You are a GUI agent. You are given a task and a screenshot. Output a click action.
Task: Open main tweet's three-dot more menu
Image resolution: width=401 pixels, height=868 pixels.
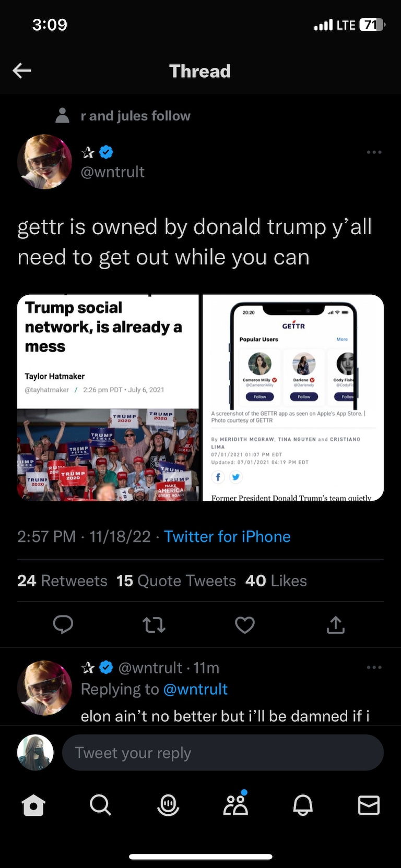(x=374, y=152)
